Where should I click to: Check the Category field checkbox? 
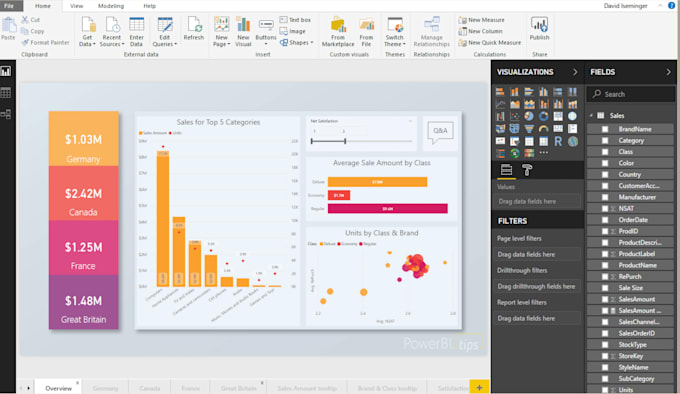click(605, 140)
